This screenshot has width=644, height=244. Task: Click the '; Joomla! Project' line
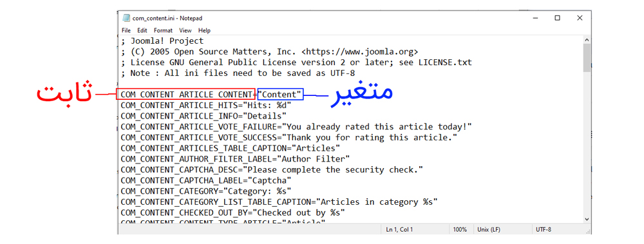(162, 41)
